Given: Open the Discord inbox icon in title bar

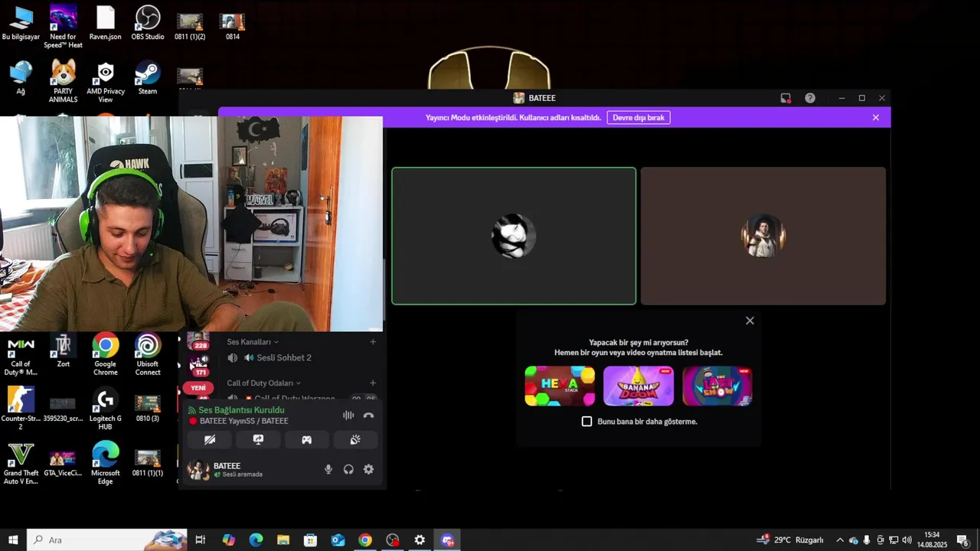Looking at the screenshot, I should click(786, 98).
